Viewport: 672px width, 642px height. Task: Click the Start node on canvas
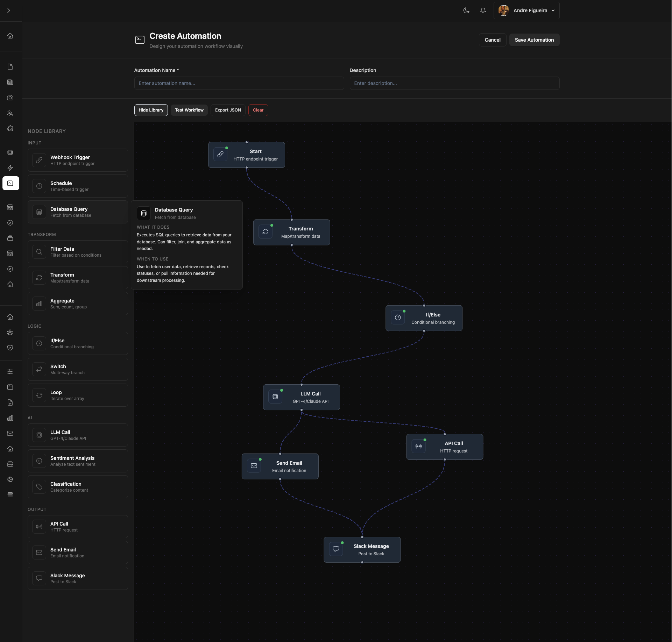pyautogui.click(x=247, y=155)
